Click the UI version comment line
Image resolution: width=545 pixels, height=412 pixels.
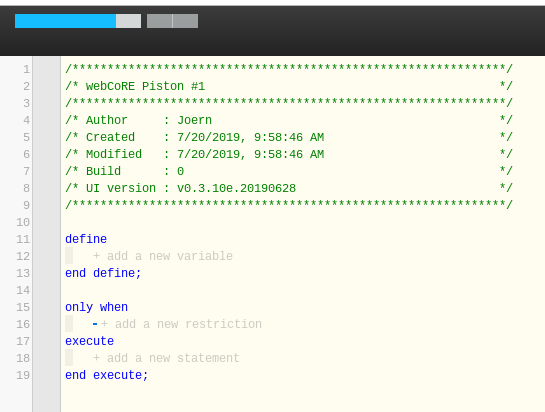289,188
